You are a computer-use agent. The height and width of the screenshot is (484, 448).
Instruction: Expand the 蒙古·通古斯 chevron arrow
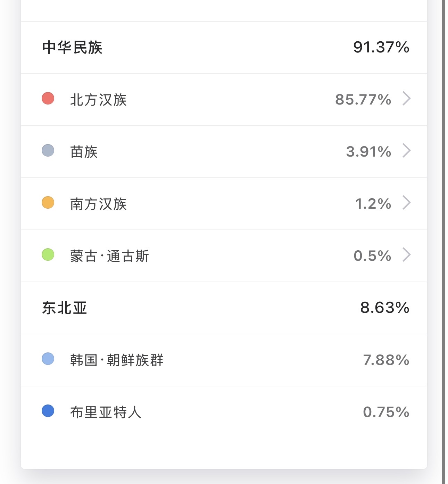point(407,255)
